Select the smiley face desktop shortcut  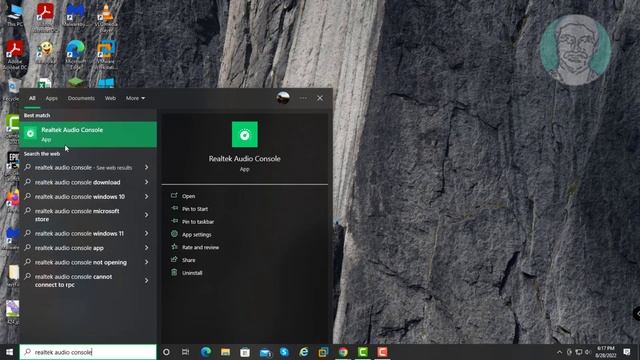point(45,53)
